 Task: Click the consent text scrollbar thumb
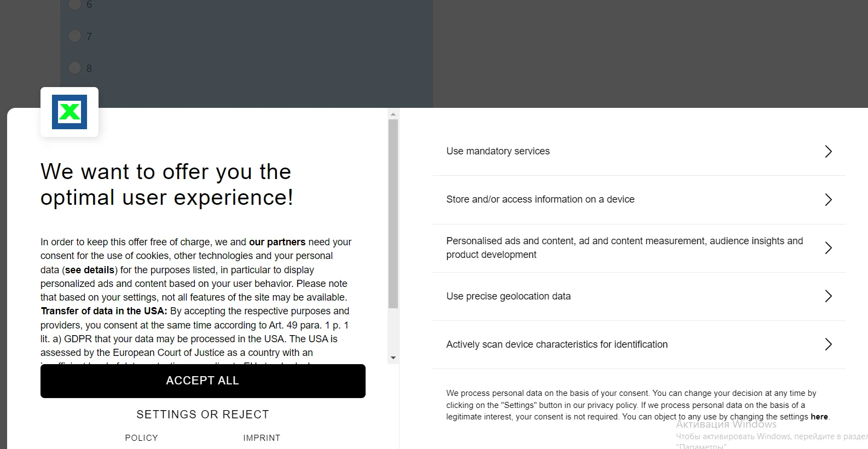pyautogui.click(x=393, y=214)
